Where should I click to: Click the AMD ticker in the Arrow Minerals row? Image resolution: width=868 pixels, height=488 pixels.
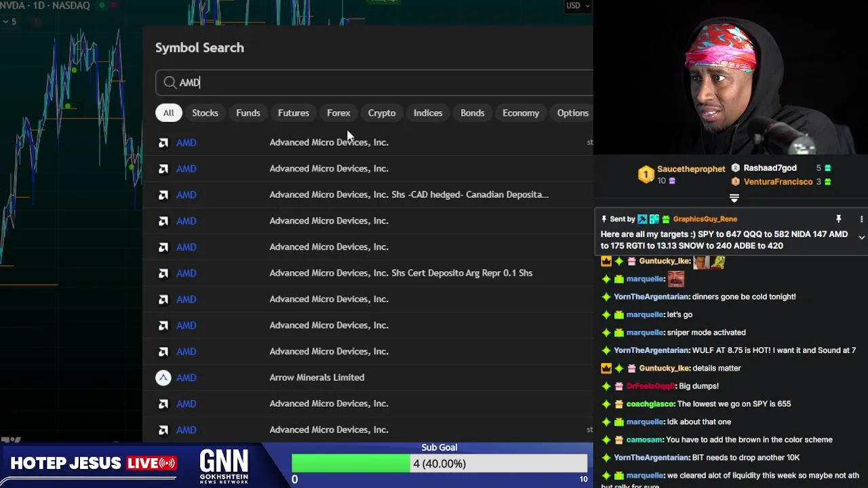point(186,378)
